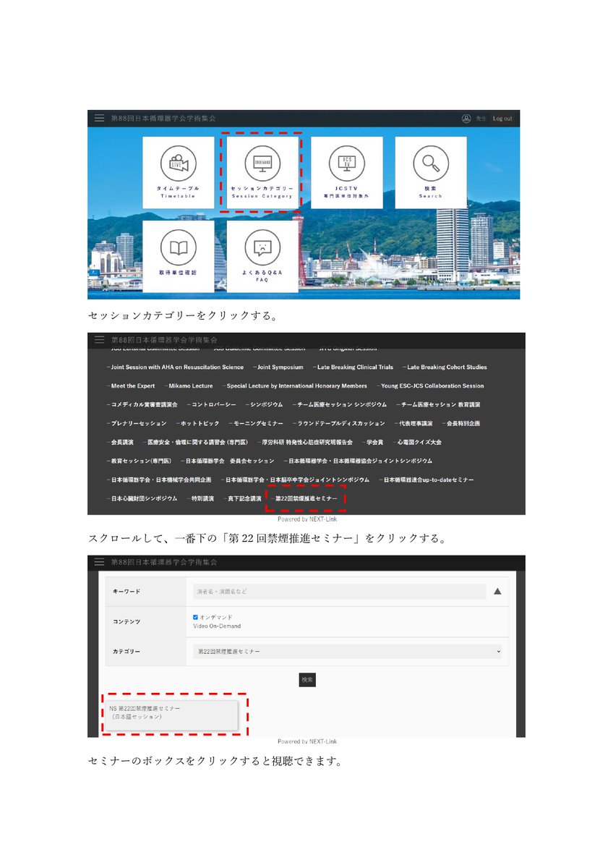Open the 日本心臓財団シンポジウム category

(x=142, y=499)
